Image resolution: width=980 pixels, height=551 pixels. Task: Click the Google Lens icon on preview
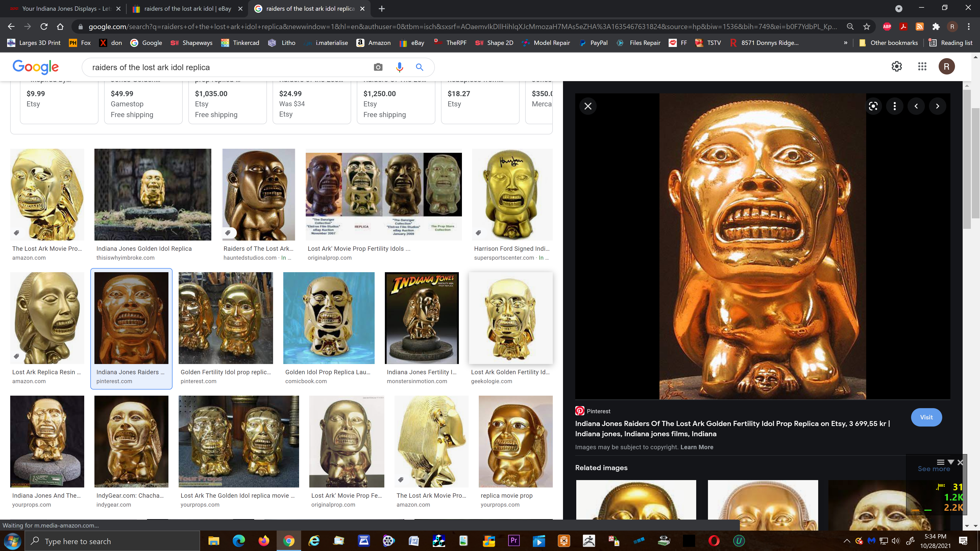click(x=874, y=106)
